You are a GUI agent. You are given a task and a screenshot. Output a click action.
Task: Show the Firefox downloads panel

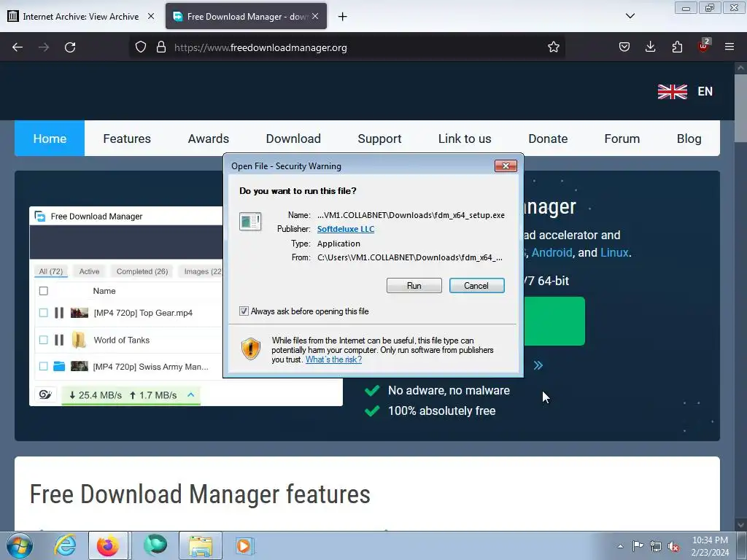(x=650, y=47)
